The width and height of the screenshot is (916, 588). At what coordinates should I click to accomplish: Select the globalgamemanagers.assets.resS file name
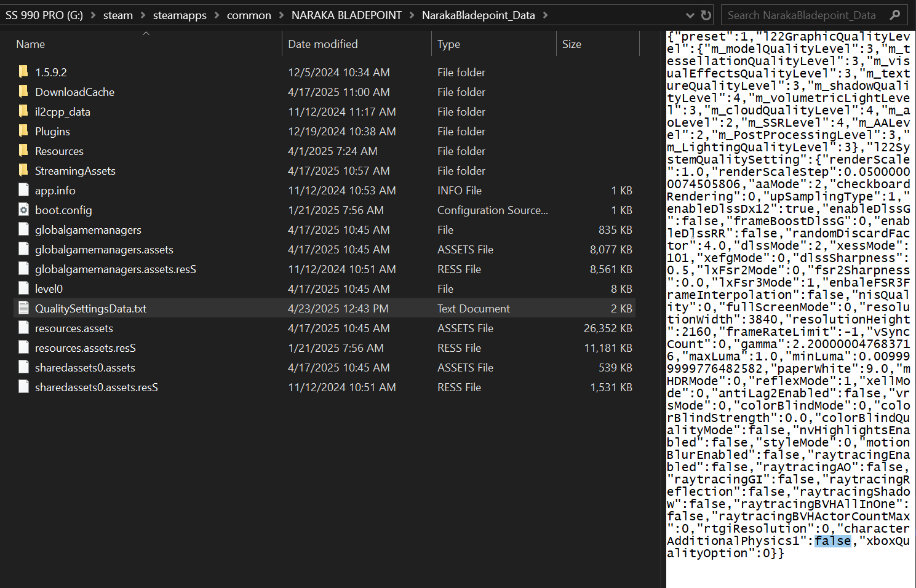(116, 269)
